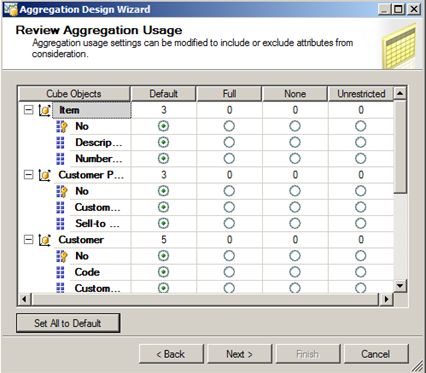Set Descrip... attribute to None
The width and height of the screenshot is (426, 373).
coord(295,142)
